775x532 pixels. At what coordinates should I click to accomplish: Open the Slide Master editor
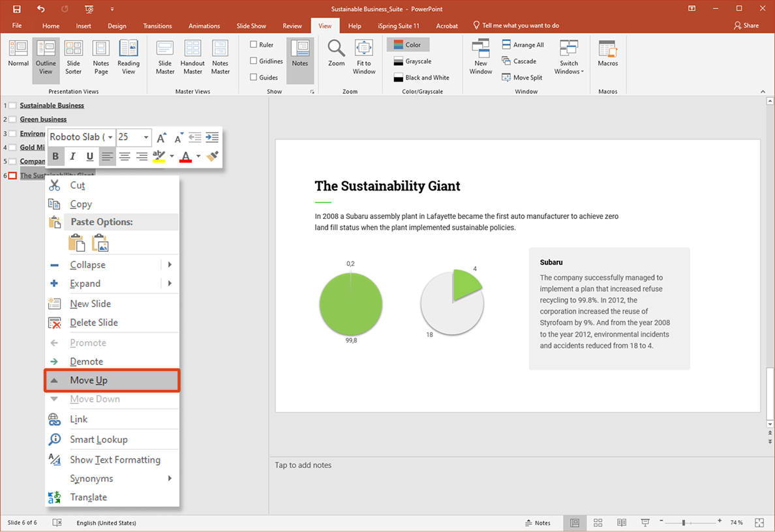[164, 56]
